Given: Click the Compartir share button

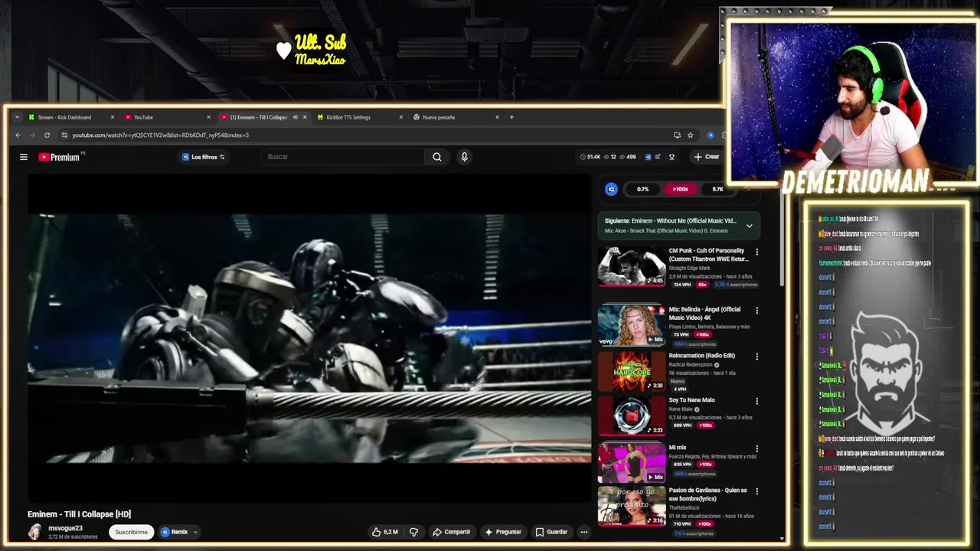Looking at the screenshot, I should 452,532.
